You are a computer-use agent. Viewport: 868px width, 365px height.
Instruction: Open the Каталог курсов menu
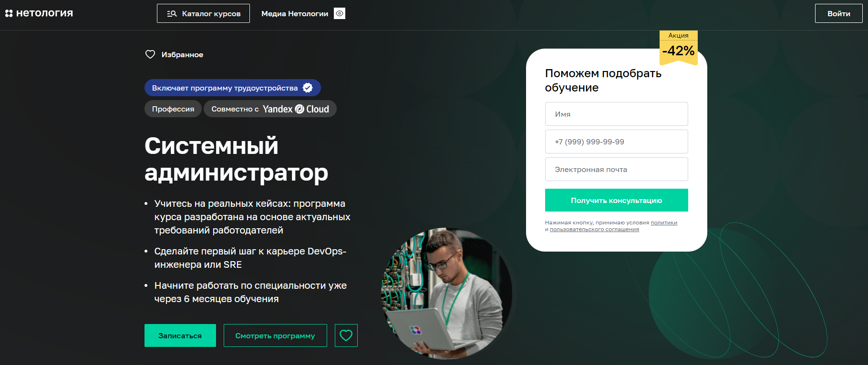(x=203, y=13)
